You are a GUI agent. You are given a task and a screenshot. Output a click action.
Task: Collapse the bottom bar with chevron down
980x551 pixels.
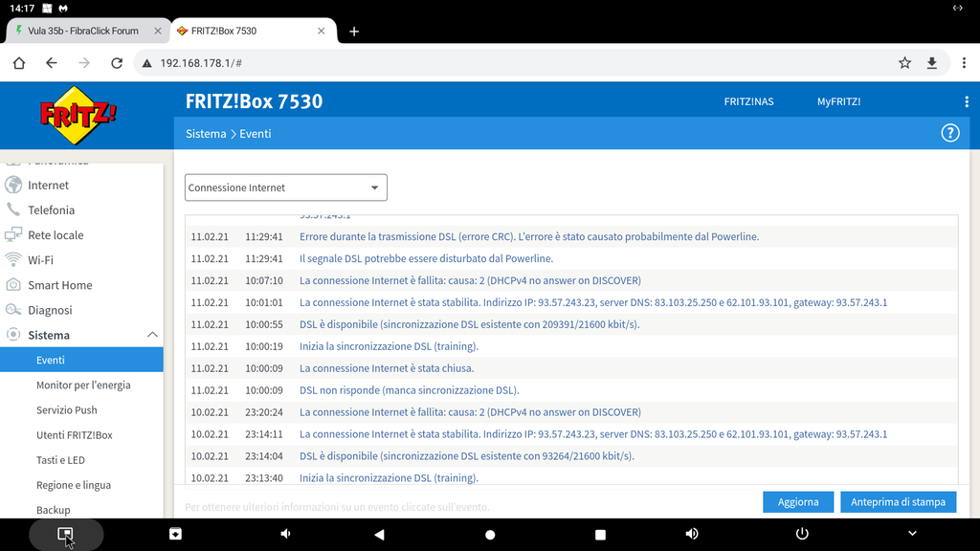pyautogui.click(x=912, y=534)
